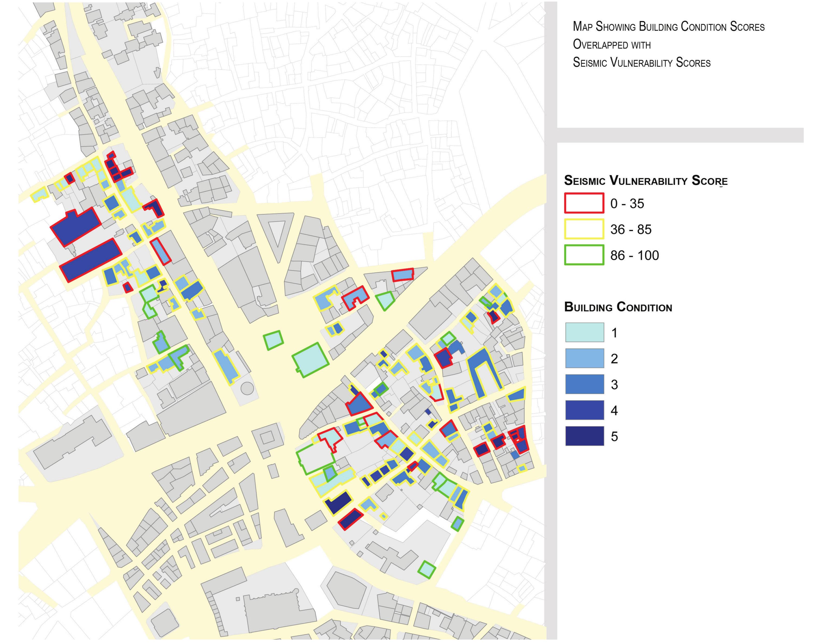Click the red 0 - 35 legend swatch
The image size is (816, 644).
tap(584, 203)
